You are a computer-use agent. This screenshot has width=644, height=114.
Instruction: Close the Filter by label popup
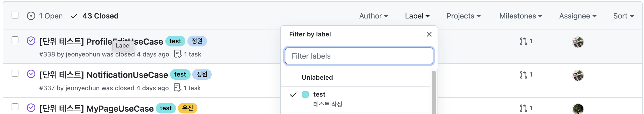coord(429,34)
